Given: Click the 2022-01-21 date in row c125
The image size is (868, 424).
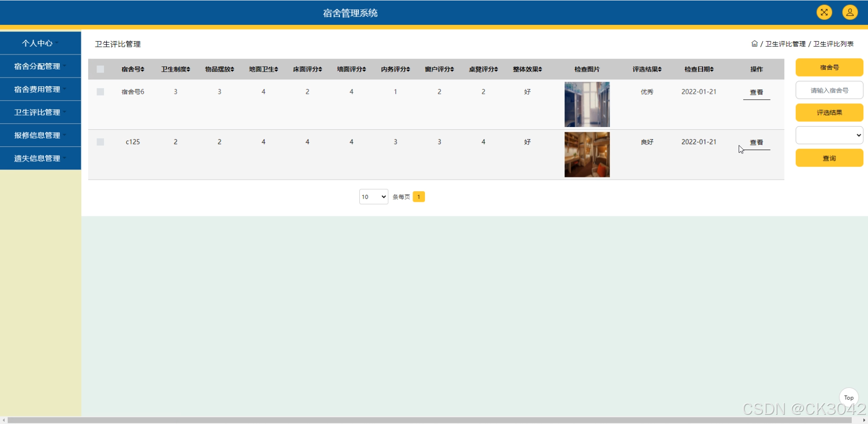Looking at the screenshot, I should pos(699,142).
